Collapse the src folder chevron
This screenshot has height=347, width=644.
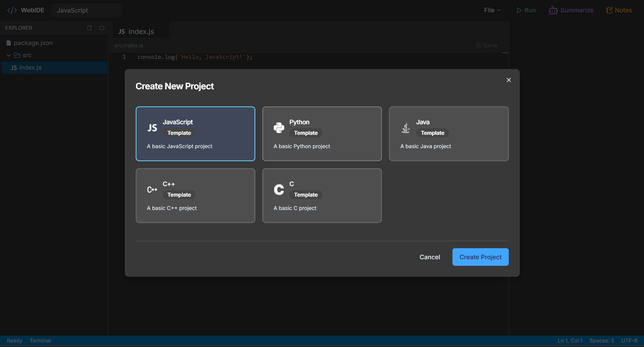(9, 55)
